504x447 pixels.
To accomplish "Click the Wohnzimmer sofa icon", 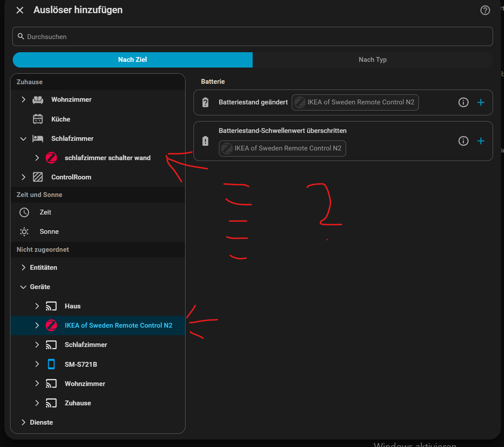I will [38, 100].
